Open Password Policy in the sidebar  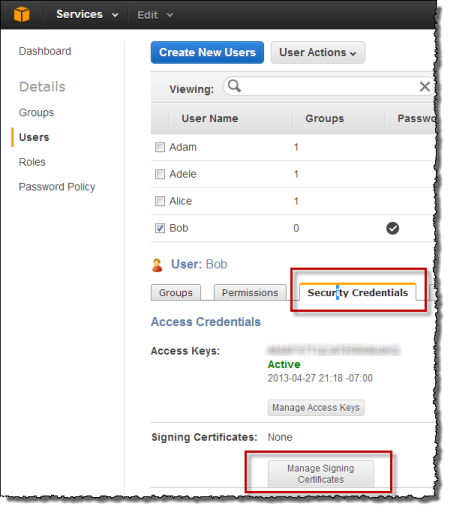tap(57, 187)
